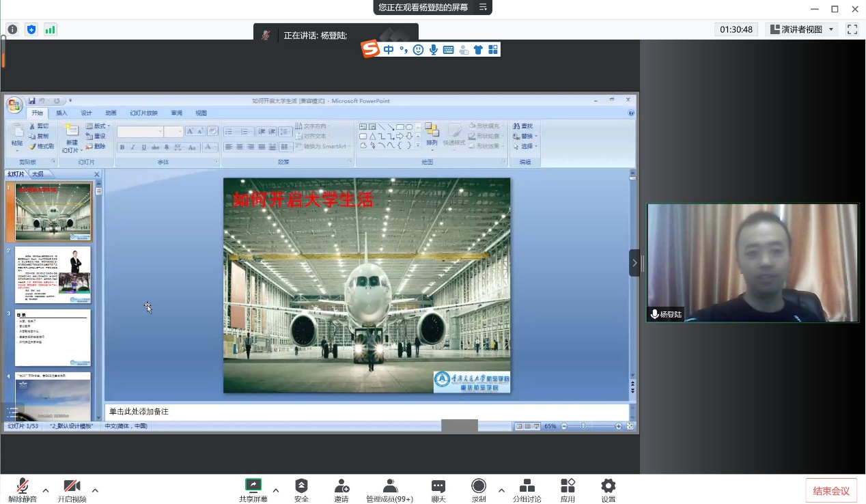Click the green Share Screen (共享屏幕) icon

[x=253, y=486]
